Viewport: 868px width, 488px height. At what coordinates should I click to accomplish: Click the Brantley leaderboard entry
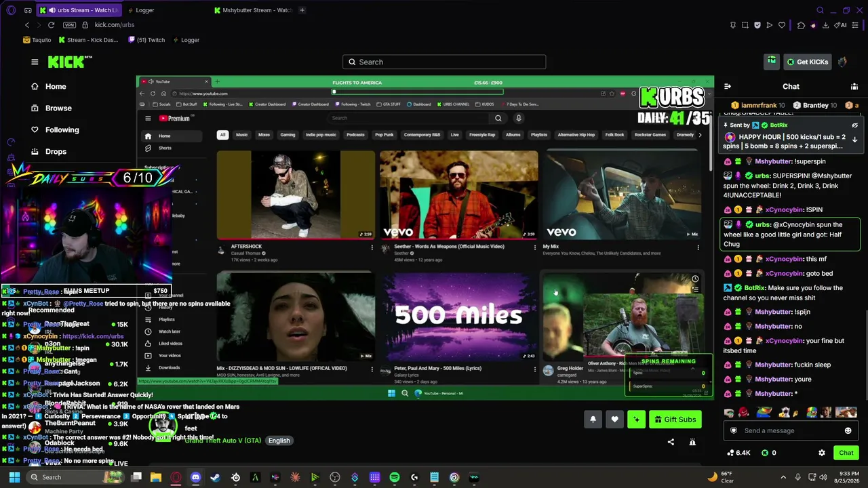pyautogui.click(x=816, y=106)
